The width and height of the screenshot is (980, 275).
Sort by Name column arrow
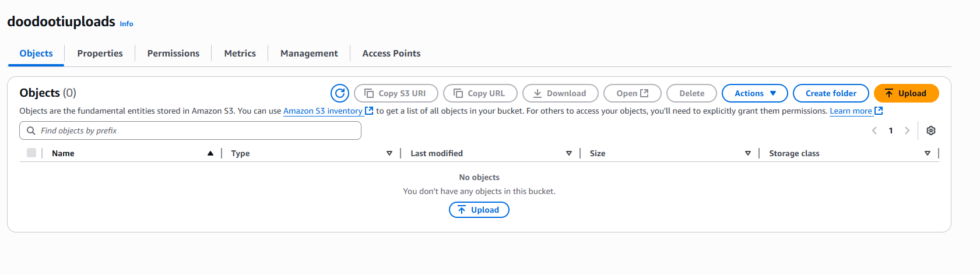(x=210, y=153)
